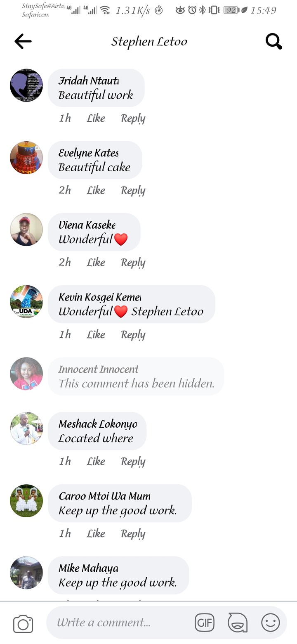Open the GIF picker icon
The width and height of the screenshot is (297, 644).
[x=205, y=623]
